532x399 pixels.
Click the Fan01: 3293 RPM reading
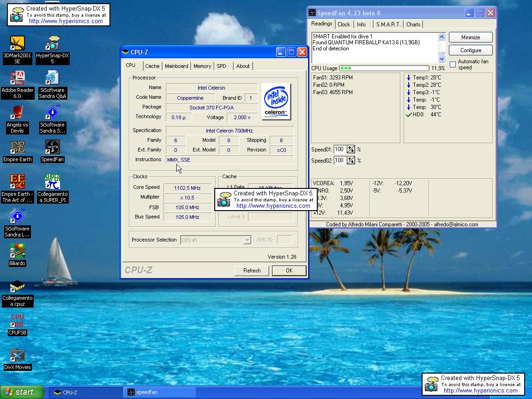click(x=333, y=78)
